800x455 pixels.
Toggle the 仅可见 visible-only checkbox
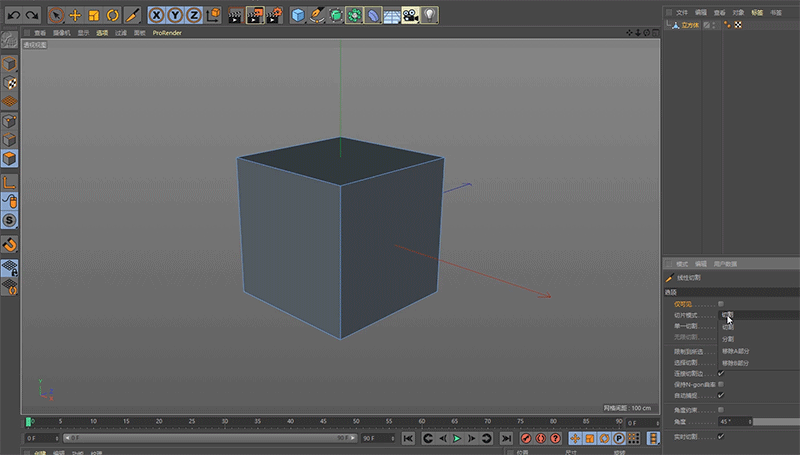[x=721, y=304]
